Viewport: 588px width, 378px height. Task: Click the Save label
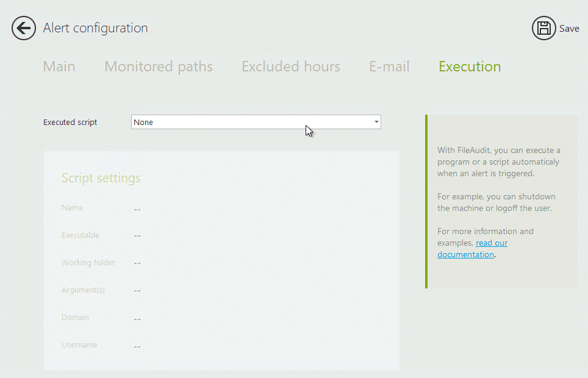click(569, 29)
